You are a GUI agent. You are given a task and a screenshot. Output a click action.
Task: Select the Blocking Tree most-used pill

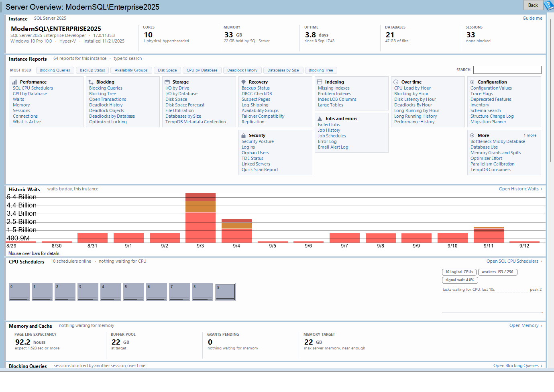pos(321,70)
